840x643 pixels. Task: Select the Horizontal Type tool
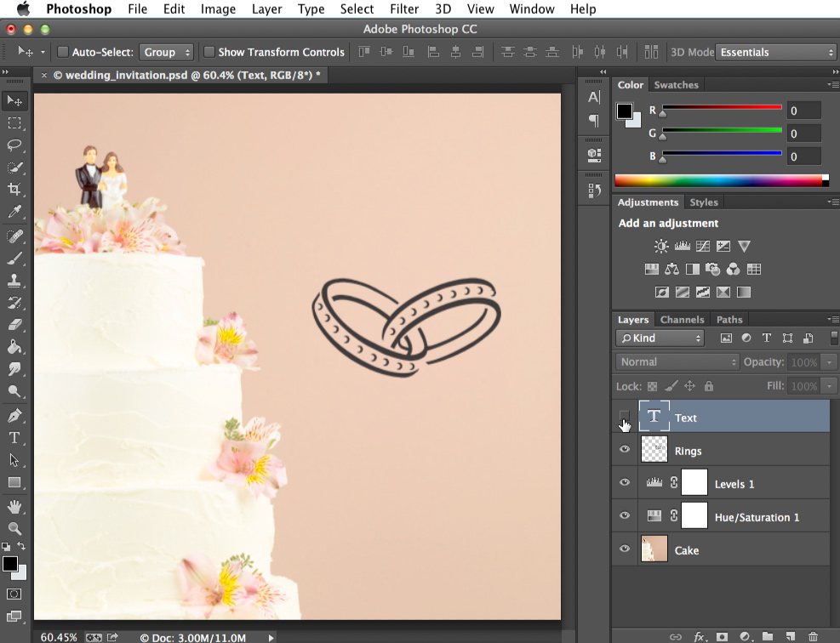[x=15, y=438]
